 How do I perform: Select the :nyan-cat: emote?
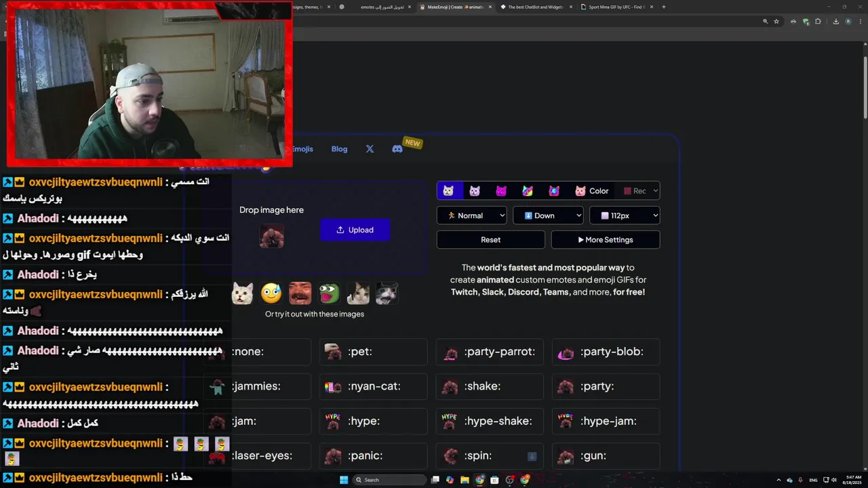[374, 386]
